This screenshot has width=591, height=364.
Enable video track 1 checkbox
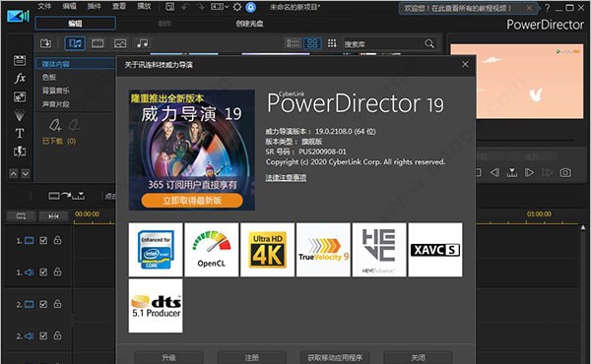[x=43, y=240]
